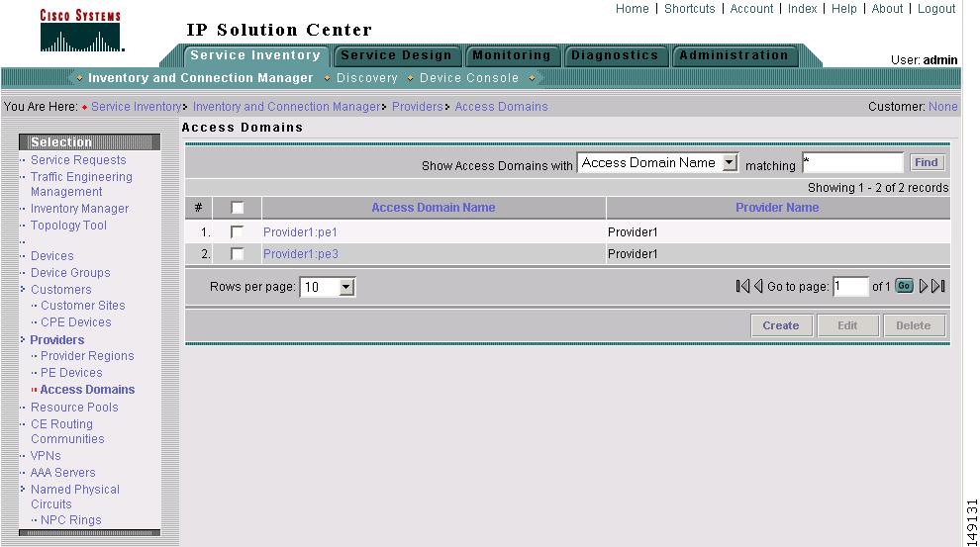
Task: Click the matching search text field
Action: [x=852, y=163]
